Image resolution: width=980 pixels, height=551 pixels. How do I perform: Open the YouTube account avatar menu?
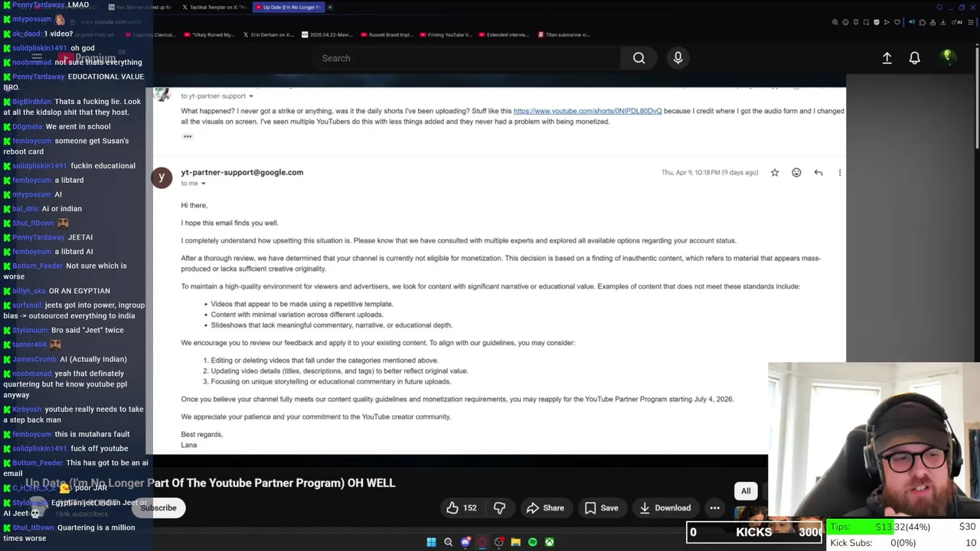click(947, 57)
